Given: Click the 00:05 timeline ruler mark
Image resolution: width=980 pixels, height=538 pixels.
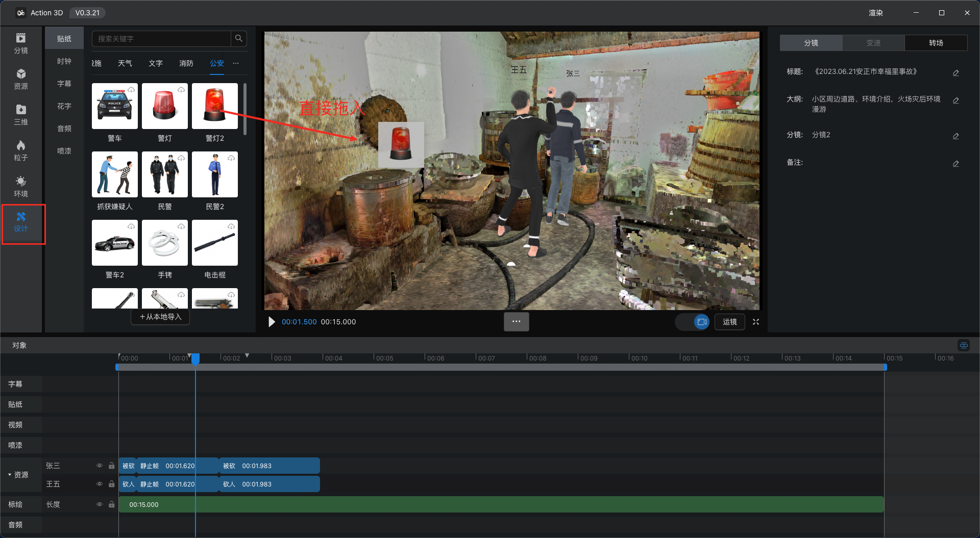Looking at the screenshot, I should (x=383, y=358).
